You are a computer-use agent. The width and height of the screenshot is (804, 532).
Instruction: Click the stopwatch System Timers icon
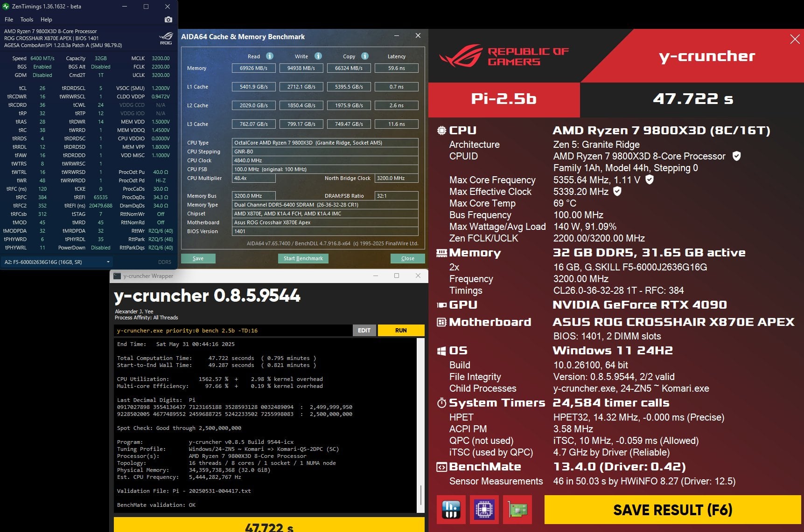441,403
